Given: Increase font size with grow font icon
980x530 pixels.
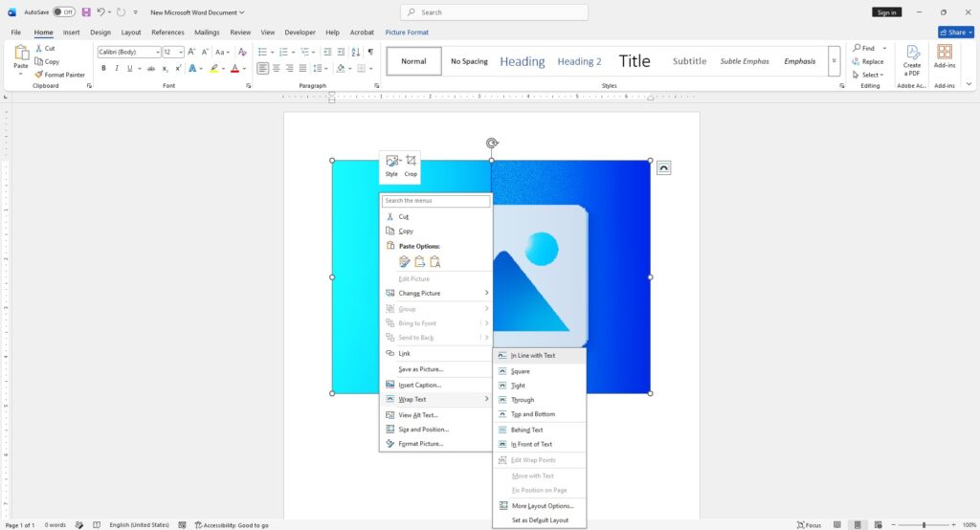Looking at the screenshot, I should 191,52.
